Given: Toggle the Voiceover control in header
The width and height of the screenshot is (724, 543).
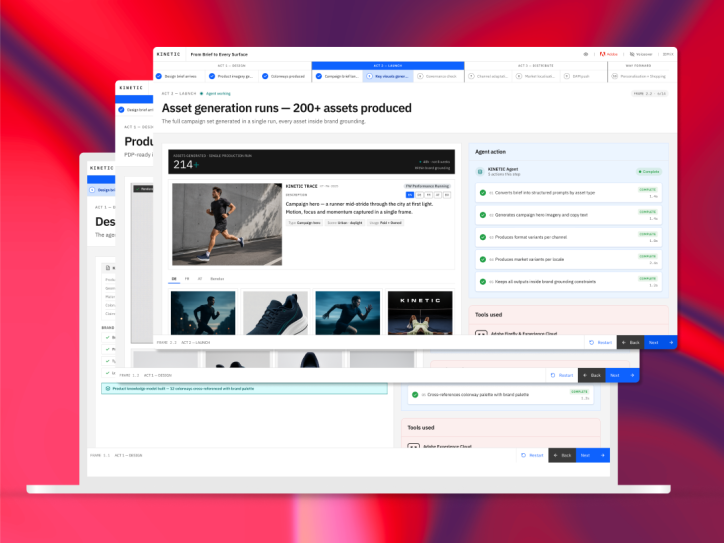Looking at the screenshot, I should pos(641,54).
